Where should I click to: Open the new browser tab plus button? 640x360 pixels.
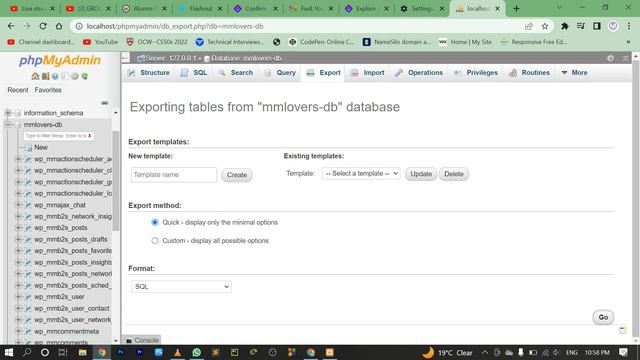point(516,9)
